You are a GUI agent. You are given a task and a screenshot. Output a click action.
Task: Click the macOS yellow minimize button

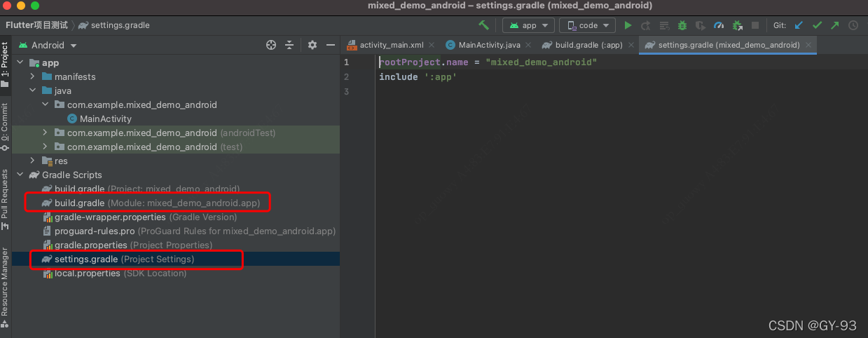(20, 6)
